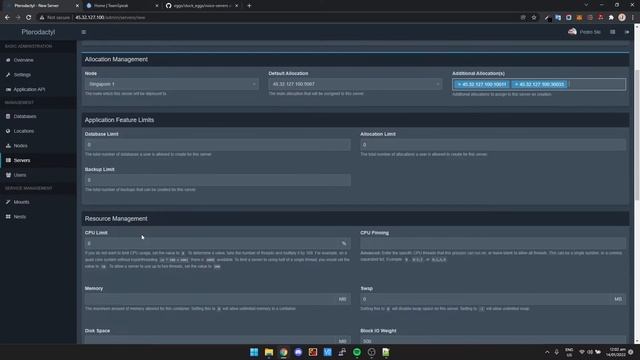This screenshot has width=640, height=360.
Task: Open Mounts via its sidebar icon
Action: [x=8, y=202]
